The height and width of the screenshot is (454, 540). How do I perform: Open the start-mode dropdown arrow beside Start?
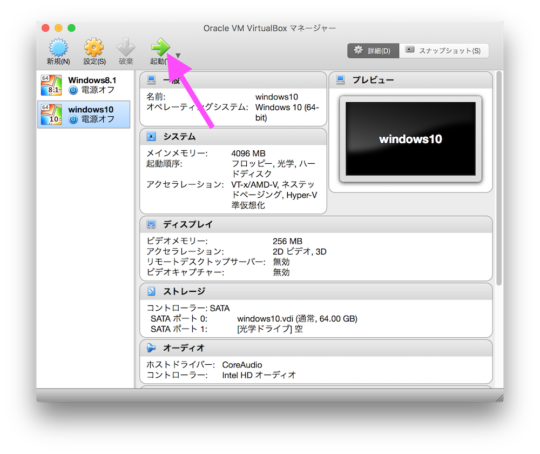click(178, 55)
